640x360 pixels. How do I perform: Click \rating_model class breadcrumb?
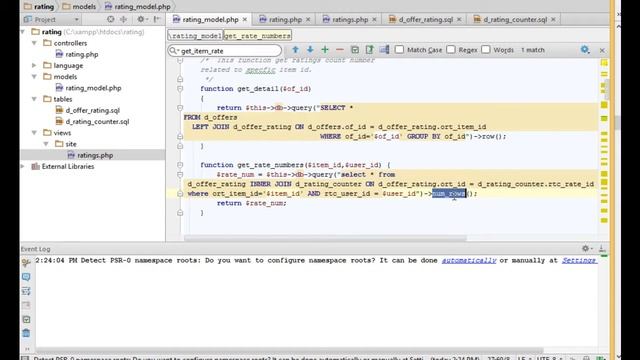tap(195, 36)
